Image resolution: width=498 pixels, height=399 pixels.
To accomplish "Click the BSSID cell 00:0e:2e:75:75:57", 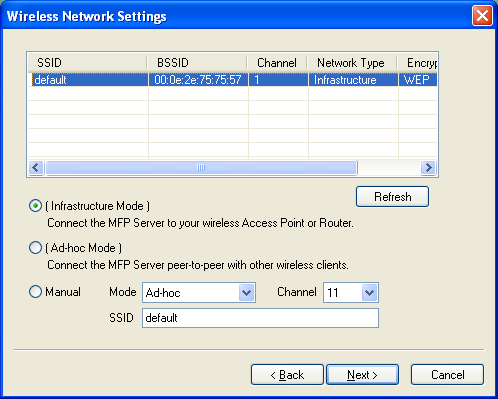I will tap(198, 80).
